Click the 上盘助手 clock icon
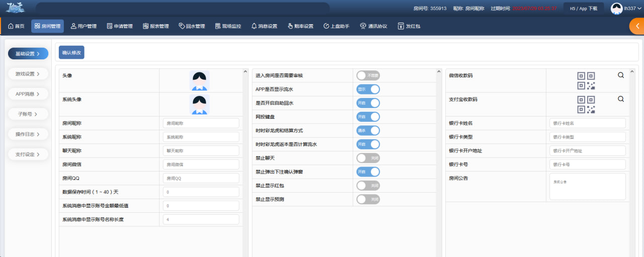This screenshot has height=257, width=644. 326,26
